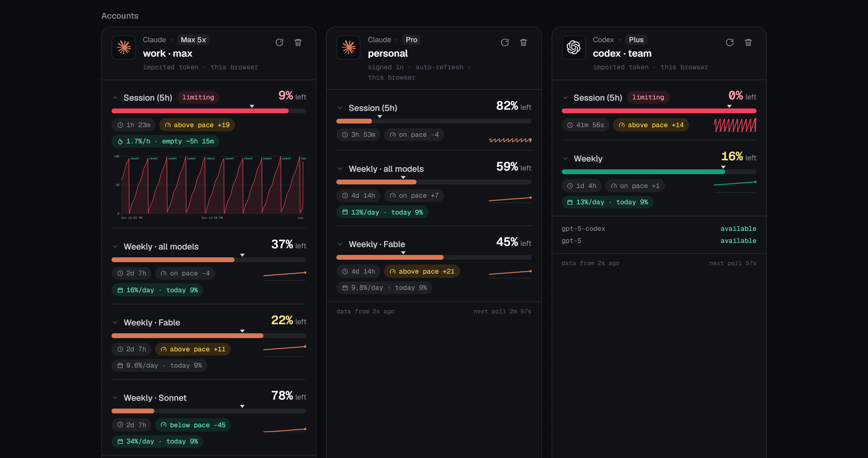The image size is (868, 458).
Task: Click the 1h 23m reset timer chip
Action: (x=134, y=125)
